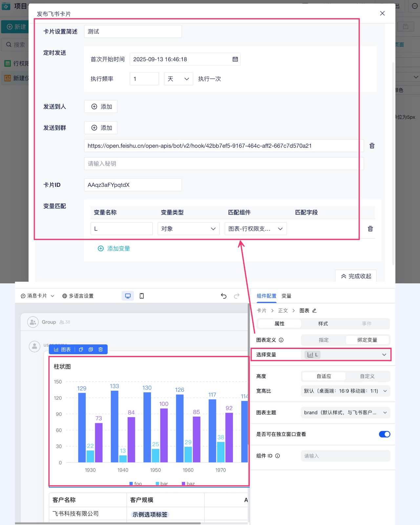
Task: Redo the editor action
Action: (x=237, y=296)
